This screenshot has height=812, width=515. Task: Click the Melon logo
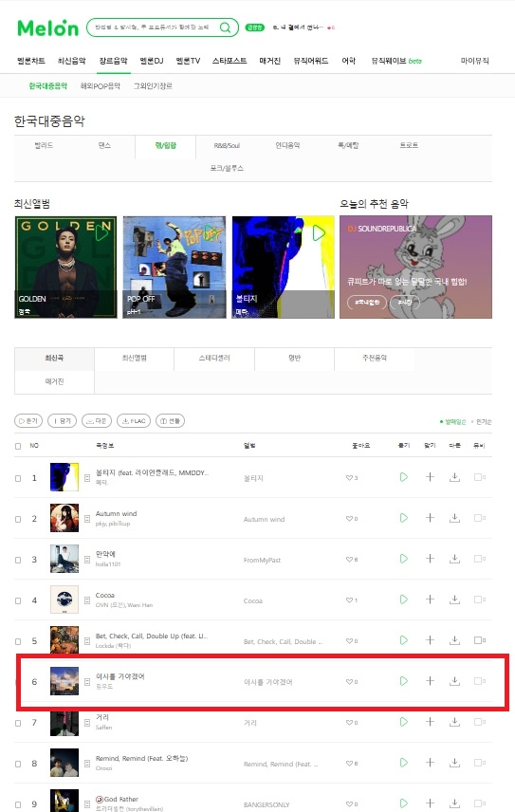(47, 28)
